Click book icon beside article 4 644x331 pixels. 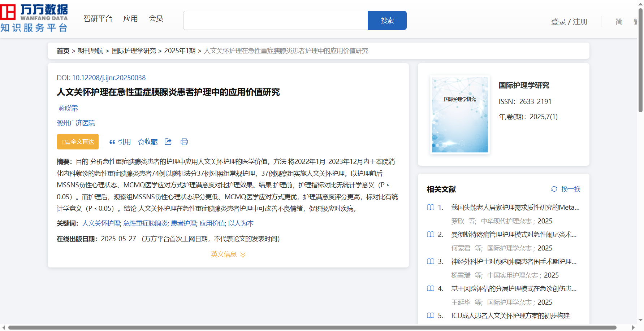(431, 289)
